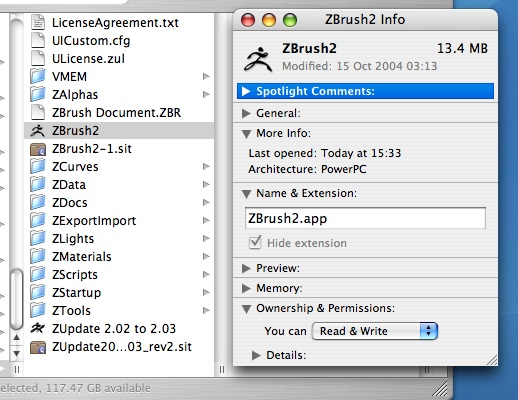
Task: Toggle the Hide extension checkbox
Action: (x=255, y=242)
